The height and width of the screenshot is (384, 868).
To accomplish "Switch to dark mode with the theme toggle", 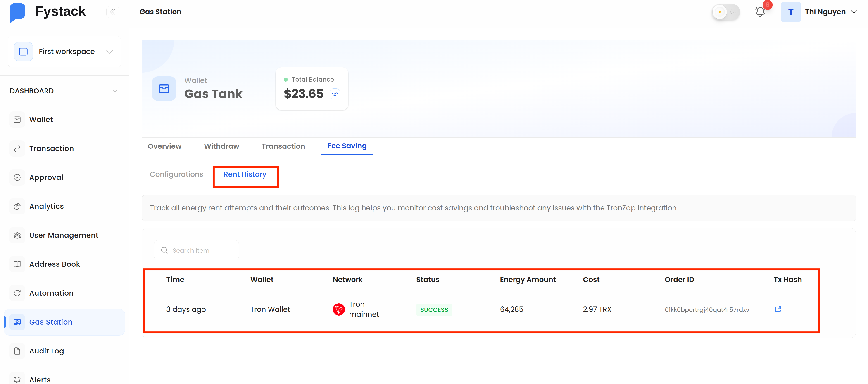I will point(733,12).
